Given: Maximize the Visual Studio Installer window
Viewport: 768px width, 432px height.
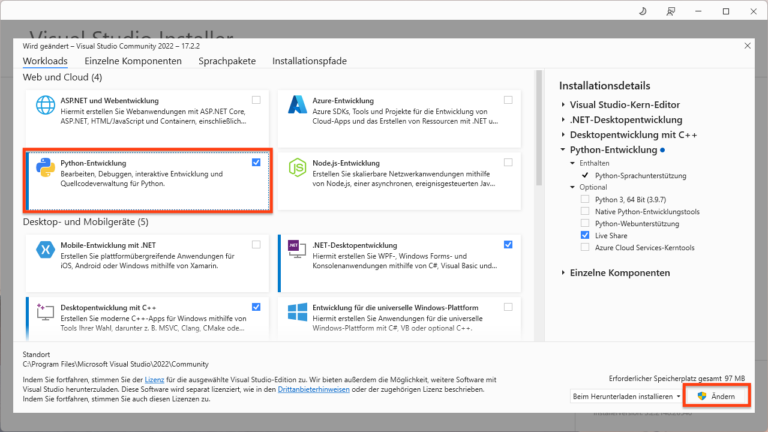Looking at the screenshot, I should 726,11.
